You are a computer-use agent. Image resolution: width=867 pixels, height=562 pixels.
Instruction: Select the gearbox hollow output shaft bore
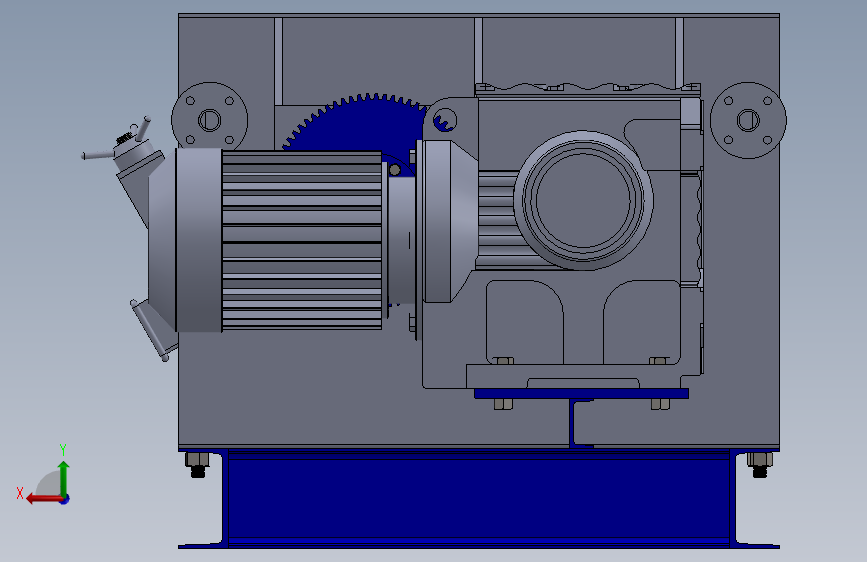click(583, 200)
